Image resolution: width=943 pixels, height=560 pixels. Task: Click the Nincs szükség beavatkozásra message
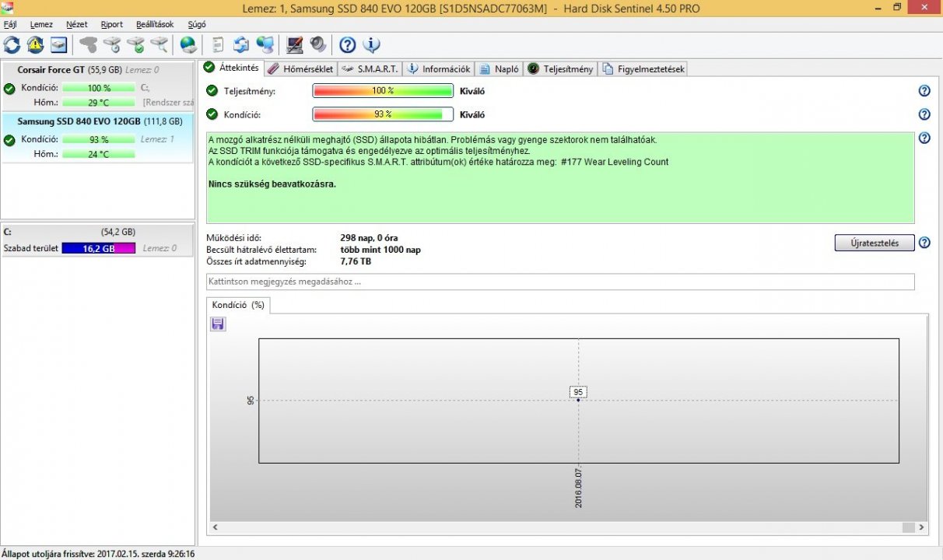coord(272,184)
